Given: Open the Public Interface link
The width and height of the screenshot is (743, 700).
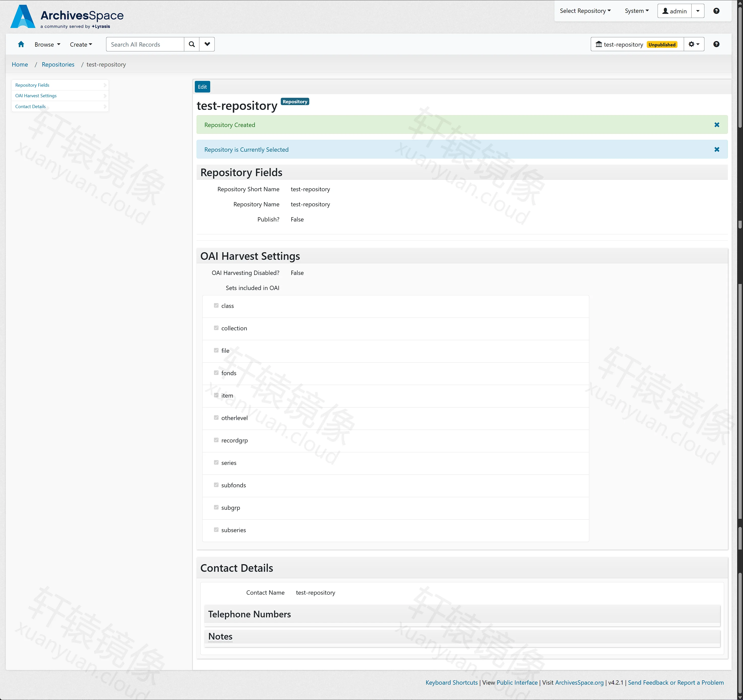Looking at the screenshot, I should 517,682.
